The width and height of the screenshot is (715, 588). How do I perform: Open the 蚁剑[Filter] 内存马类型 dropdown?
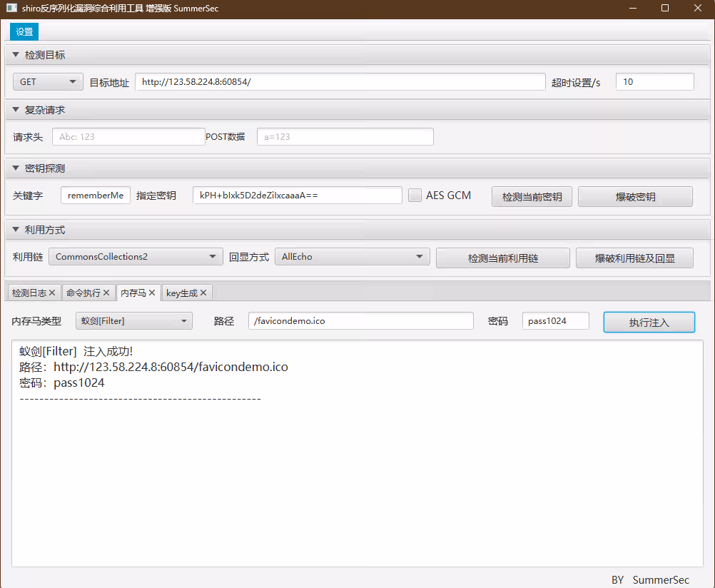[133, 321]
